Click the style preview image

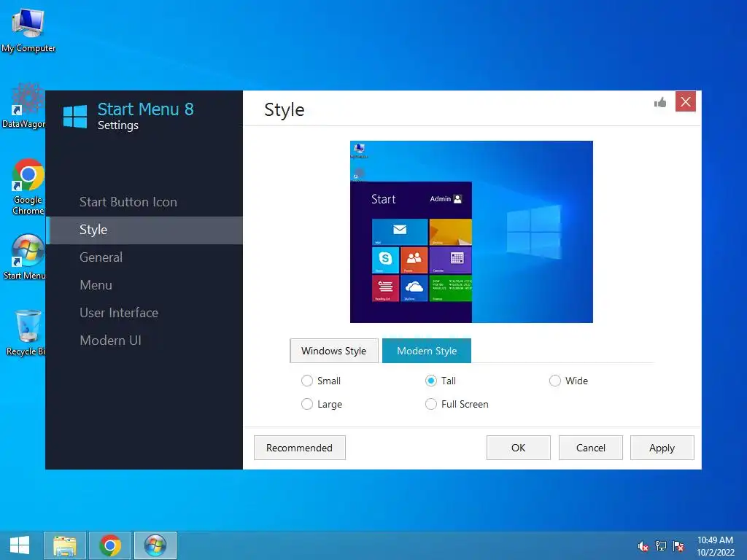[472, 232]
